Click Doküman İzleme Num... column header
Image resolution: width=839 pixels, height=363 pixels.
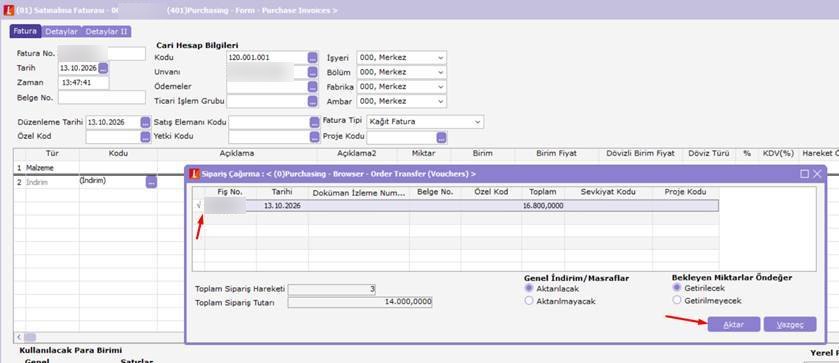click(359, 192)
